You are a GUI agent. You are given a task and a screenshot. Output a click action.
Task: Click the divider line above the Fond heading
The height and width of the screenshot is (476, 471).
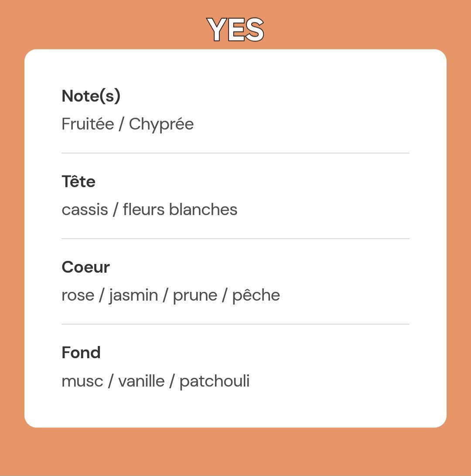click(235, 324)
